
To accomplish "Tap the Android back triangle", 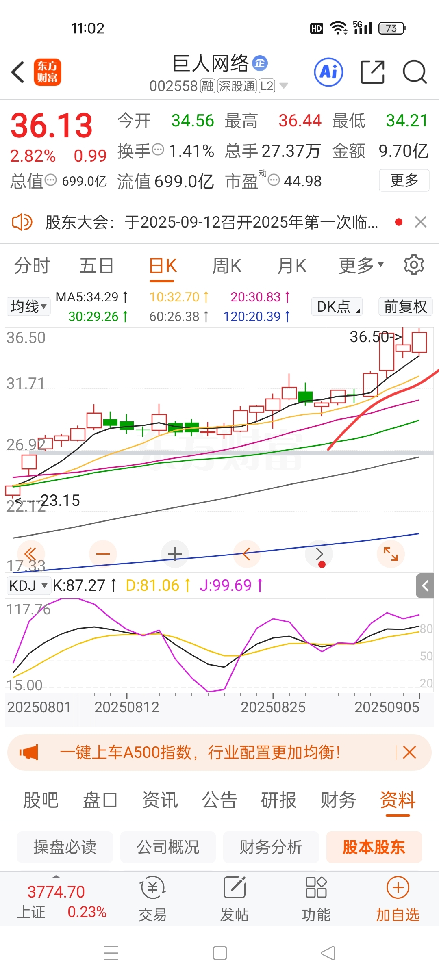I will [x=328, y=953].
